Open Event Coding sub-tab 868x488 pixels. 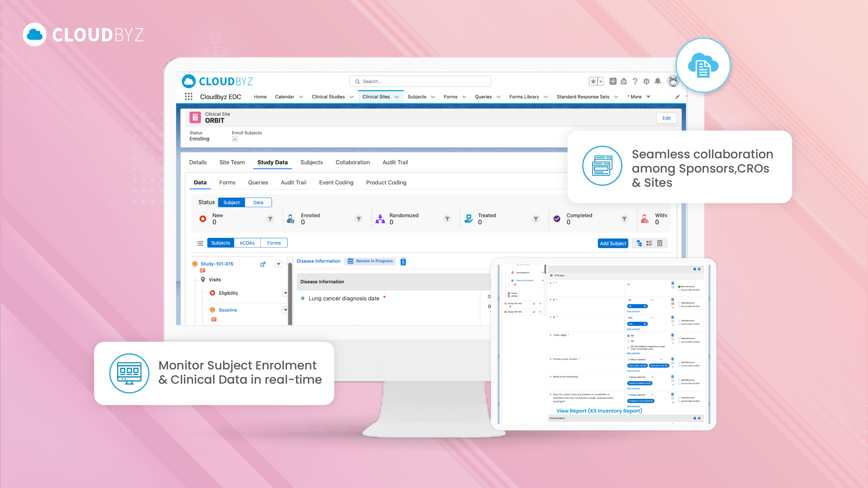coord(336,182)
